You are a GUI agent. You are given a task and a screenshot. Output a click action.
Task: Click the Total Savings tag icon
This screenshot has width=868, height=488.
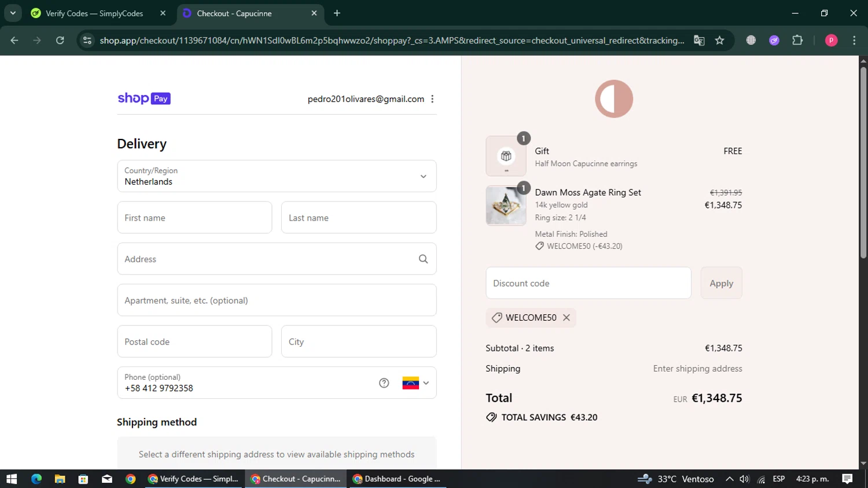(491, 417)
